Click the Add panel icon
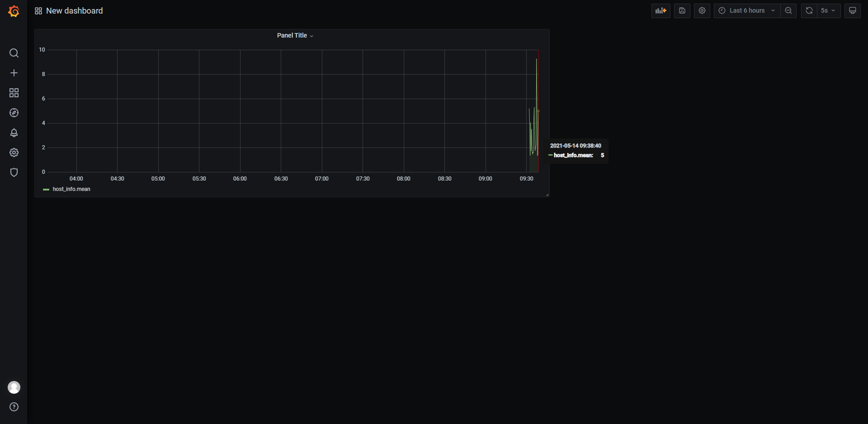Viewport: 868px width, 424px height. click(x=661, y=10)
